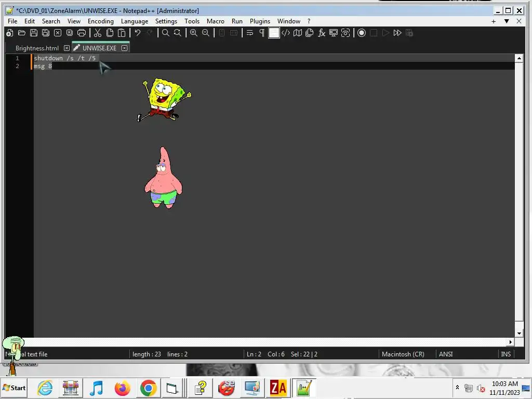This screenshot has height=399, width=532.
Task: Open the Window menu
Action: [289, 21]
